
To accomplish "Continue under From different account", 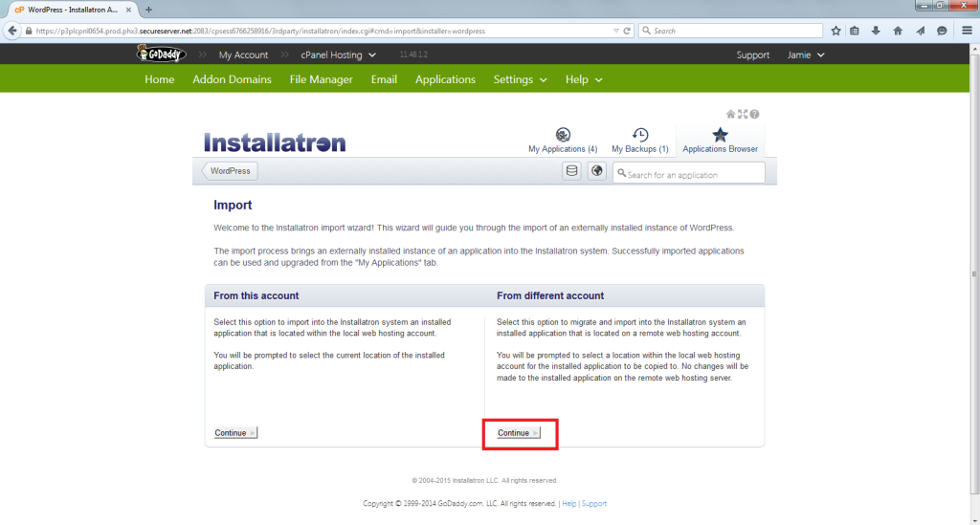I will point(519,432).
